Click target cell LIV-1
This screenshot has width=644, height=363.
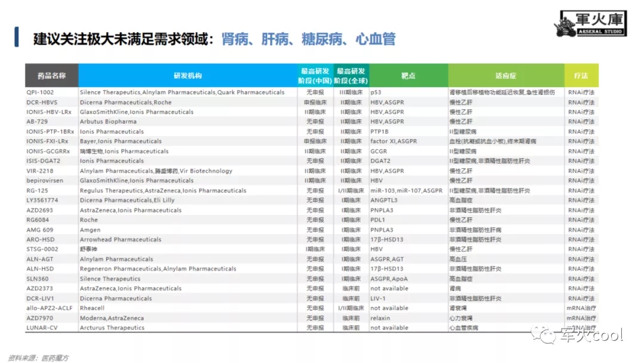pos(378,299)
